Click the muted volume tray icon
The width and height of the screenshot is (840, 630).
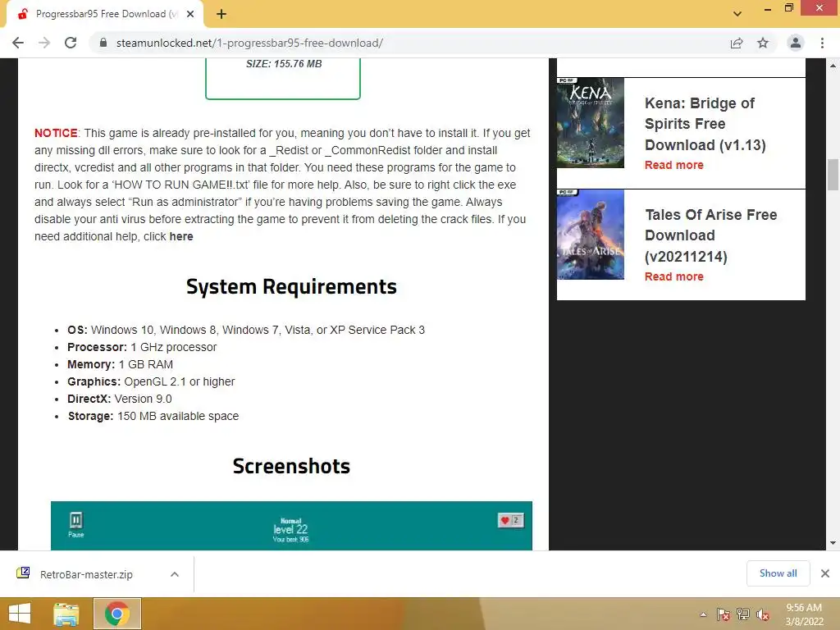tap(763, 614)
